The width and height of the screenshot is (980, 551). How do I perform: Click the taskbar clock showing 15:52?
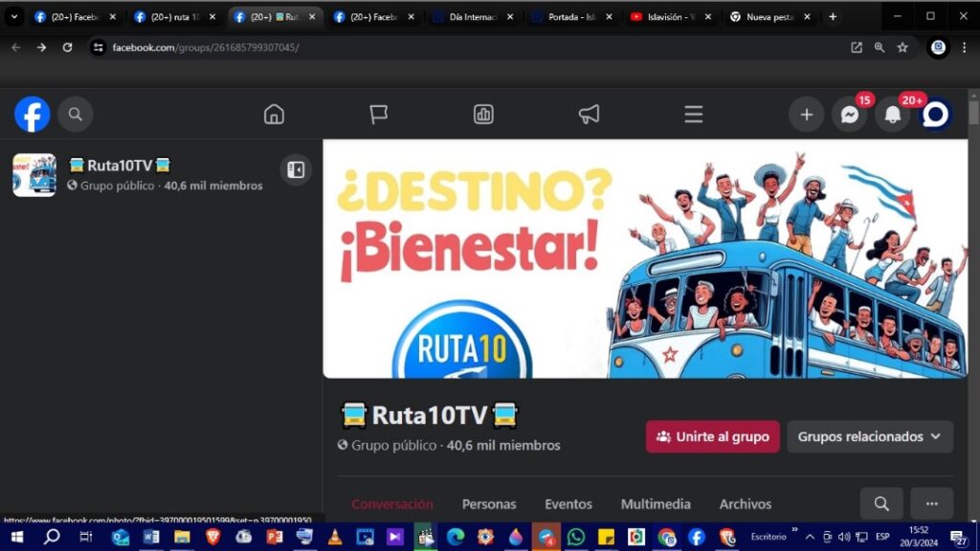tap(919, 537)
